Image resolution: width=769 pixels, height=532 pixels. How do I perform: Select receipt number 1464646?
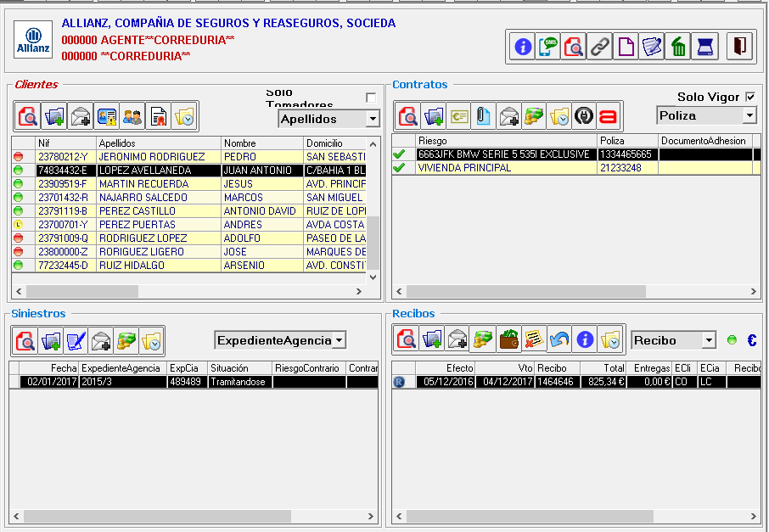pos(576,382)
